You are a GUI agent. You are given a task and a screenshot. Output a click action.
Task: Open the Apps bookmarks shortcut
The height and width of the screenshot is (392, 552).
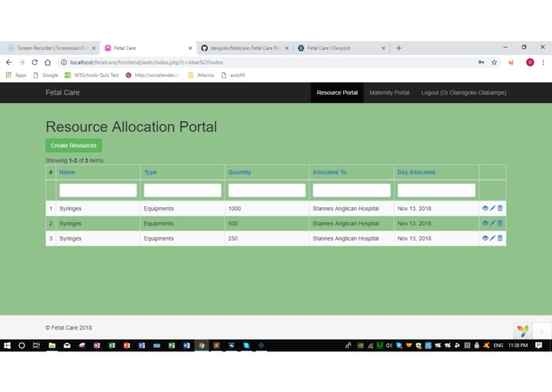(16, 75)
